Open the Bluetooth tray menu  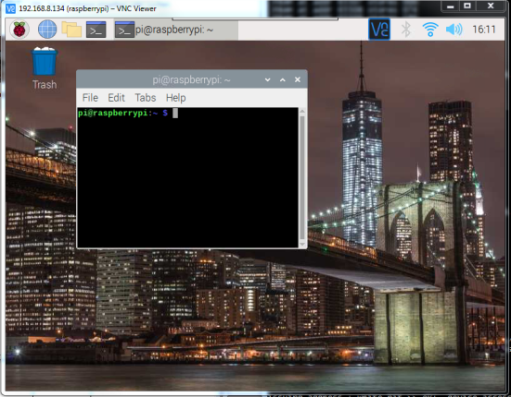tap(406, 29)
